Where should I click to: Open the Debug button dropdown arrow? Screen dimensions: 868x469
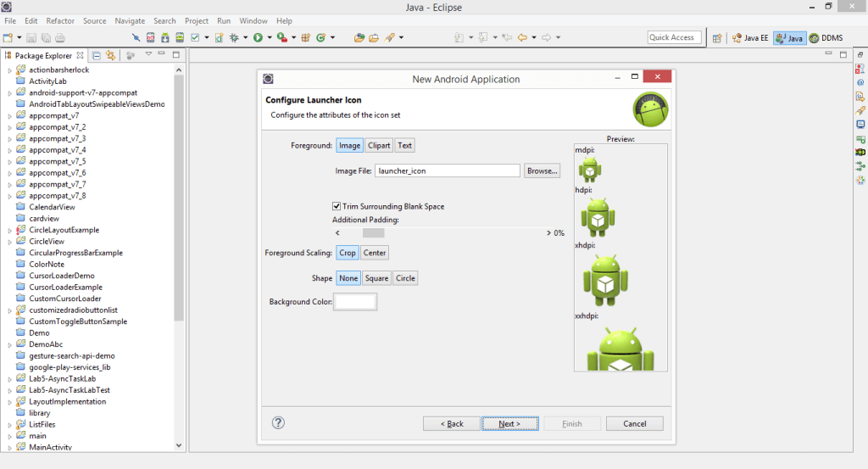pos(245,37)
